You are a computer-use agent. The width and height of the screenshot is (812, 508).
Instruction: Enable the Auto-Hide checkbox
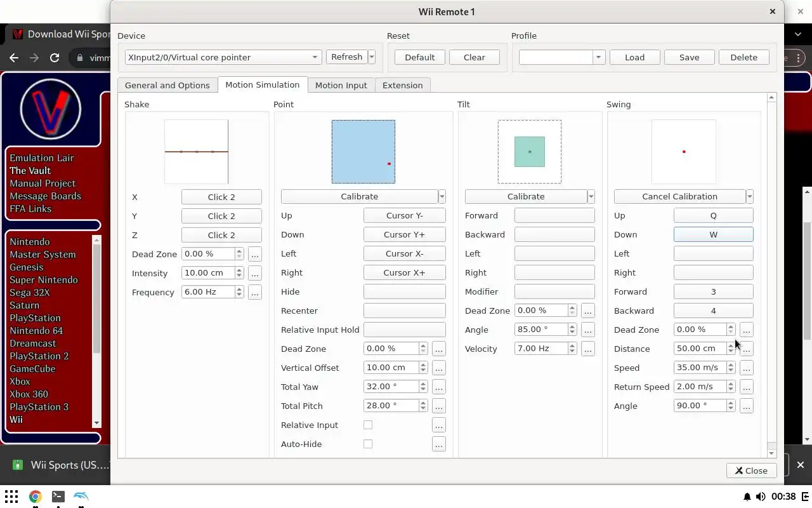368,444
